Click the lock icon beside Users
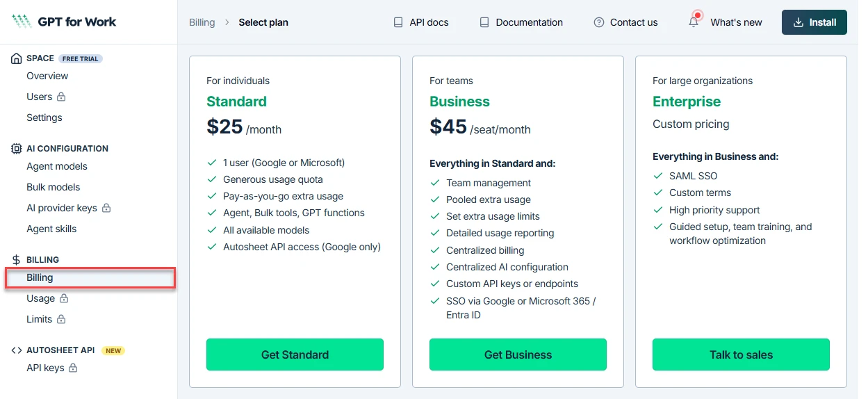The width and height of the screenshot is (868, 399). (61, 97)
